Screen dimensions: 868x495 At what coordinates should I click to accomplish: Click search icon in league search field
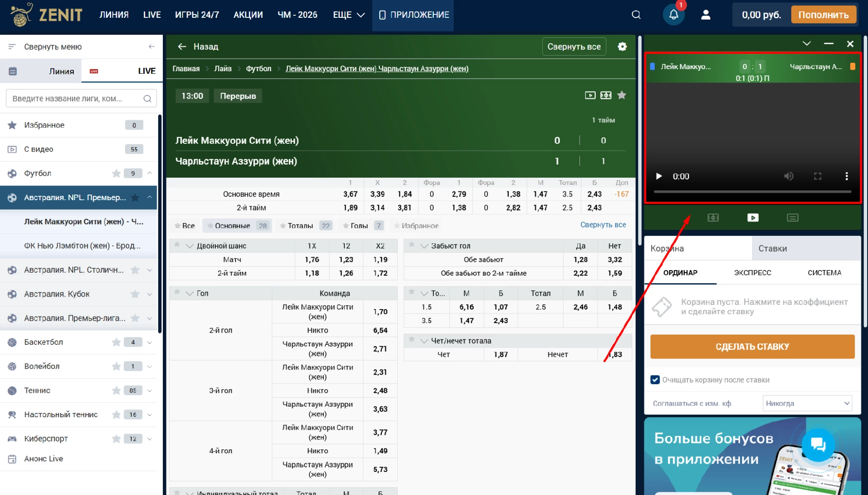(x=148, y=99)
